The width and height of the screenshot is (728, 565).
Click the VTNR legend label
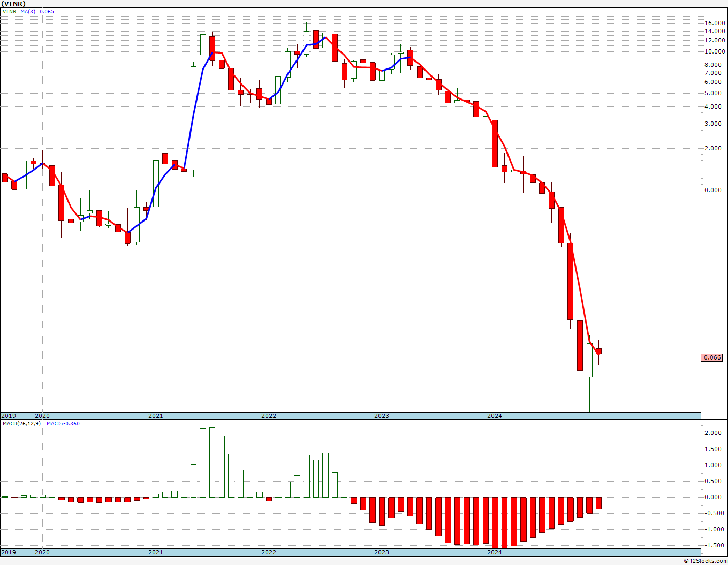point(10,11)
